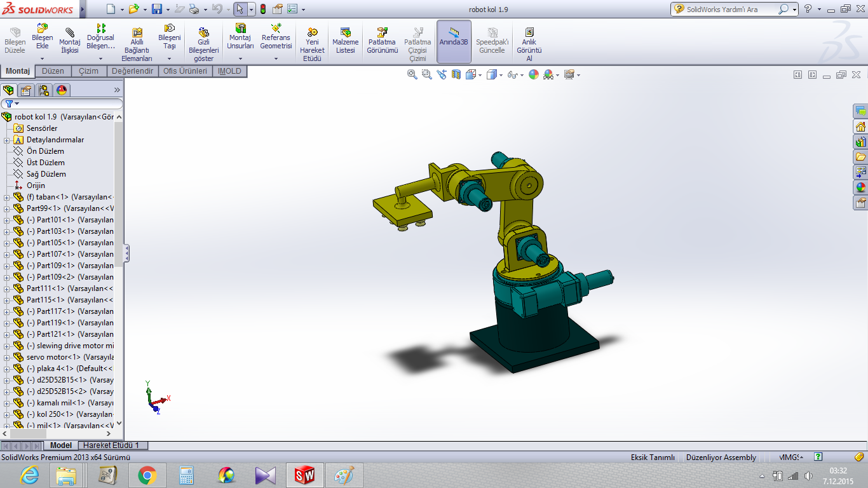Click the Edit Appearance color ball icon
This screenshot has width=868, height=488.
point(533,74)
